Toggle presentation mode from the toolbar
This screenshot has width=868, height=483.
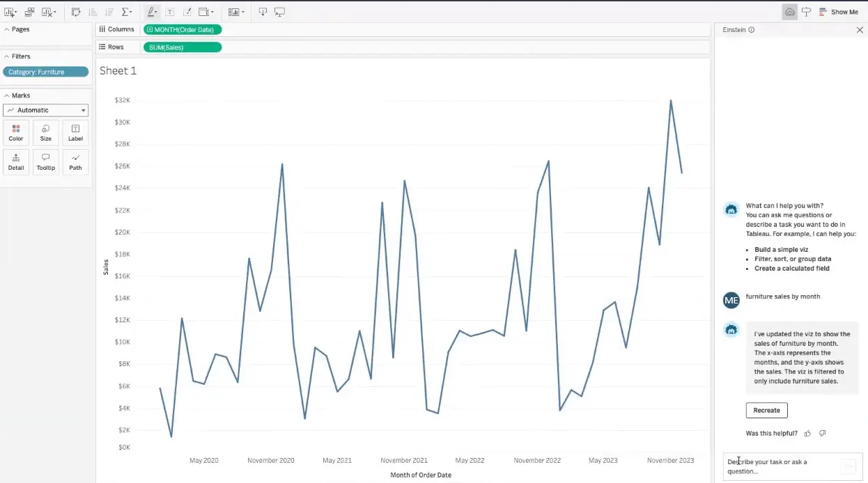280,12
